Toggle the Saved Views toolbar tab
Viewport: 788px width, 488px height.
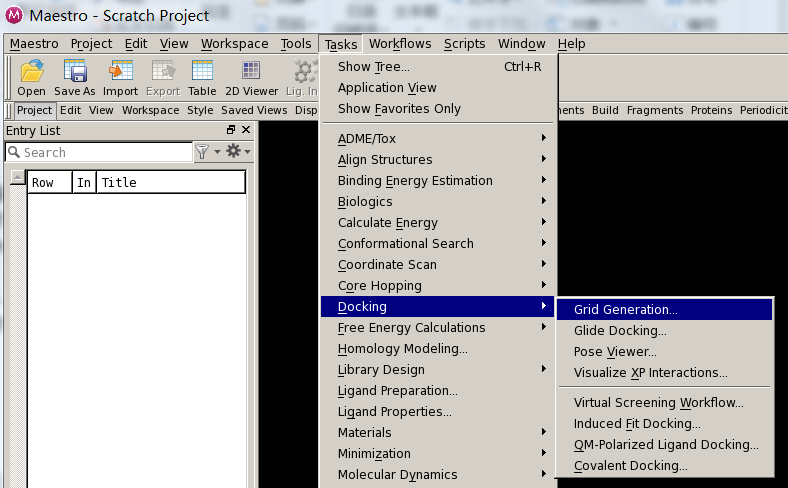tap(254, 110)
